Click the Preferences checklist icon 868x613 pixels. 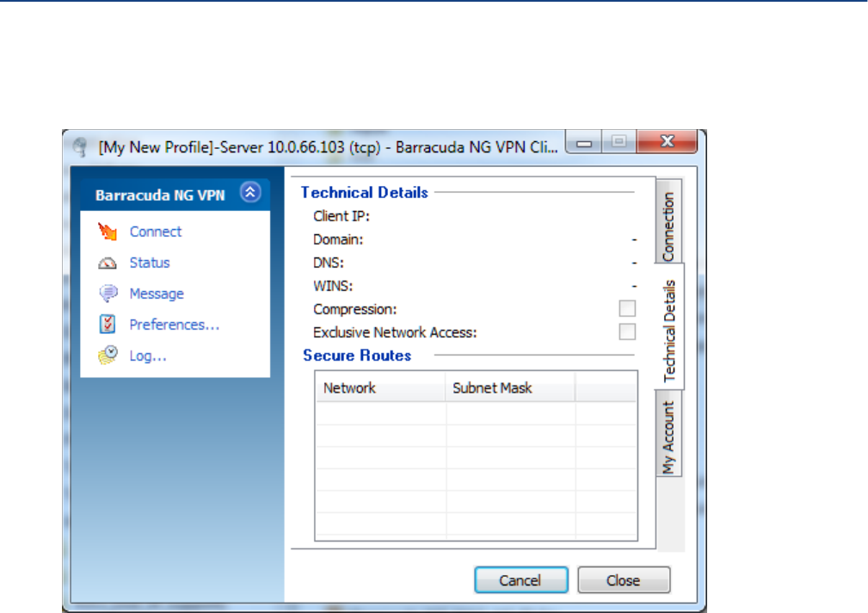108,325
